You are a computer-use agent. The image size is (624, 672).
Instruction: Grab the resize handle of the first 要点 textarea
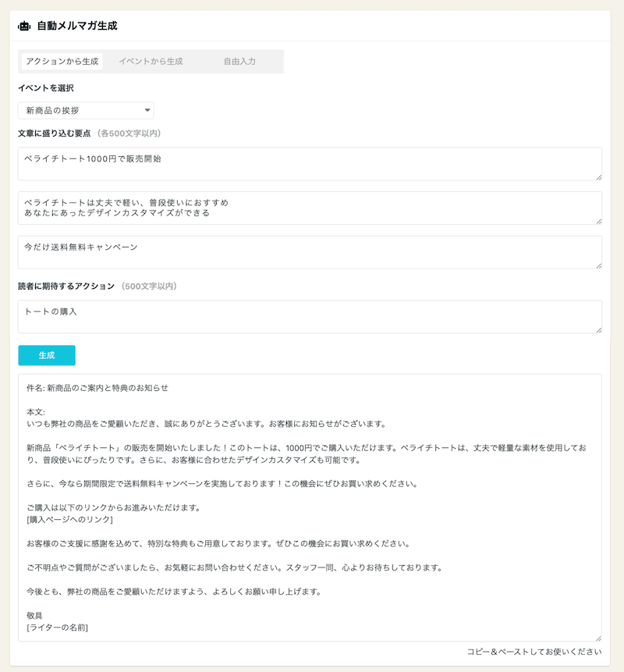(x=598, y=177)
